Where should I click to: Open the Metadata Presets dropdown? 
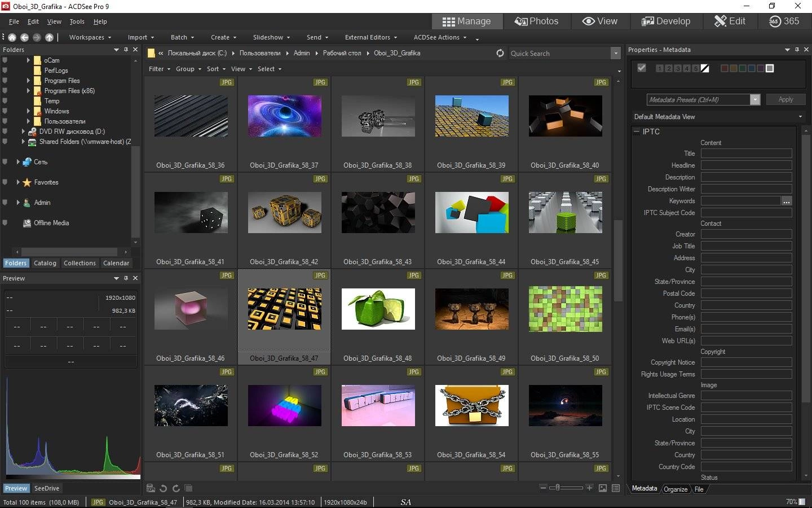pos(755,100)
